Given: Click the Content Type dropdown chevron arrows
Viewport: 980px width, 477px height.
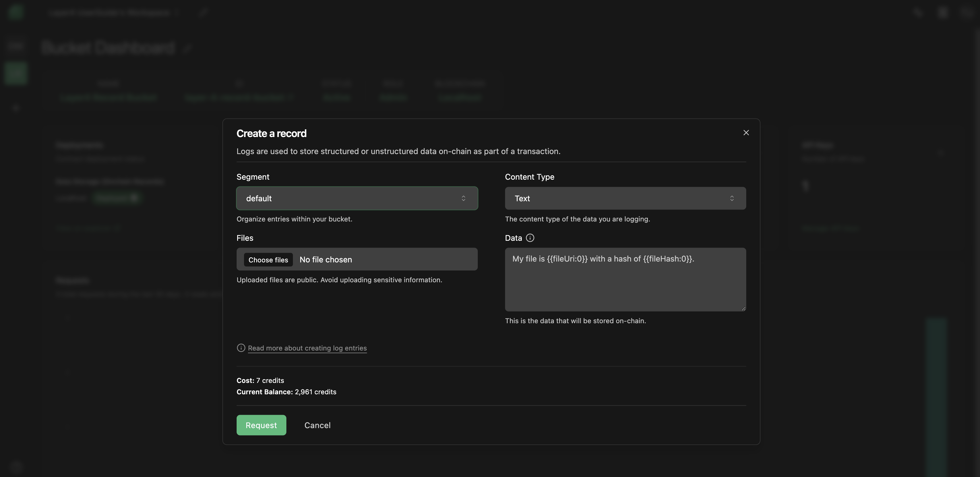Looking at the screenshot, I should click(x=731, y=198).
